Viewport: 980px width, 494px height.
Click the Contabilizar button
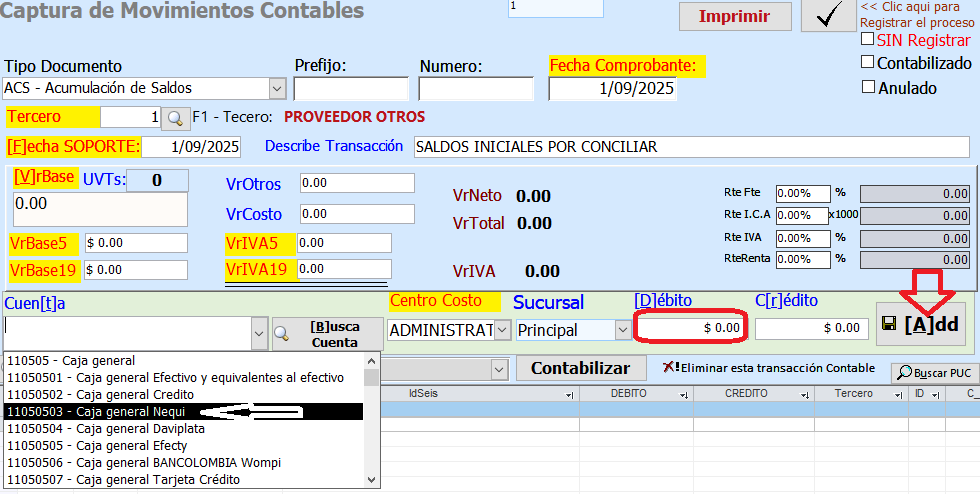coord(580,368)
